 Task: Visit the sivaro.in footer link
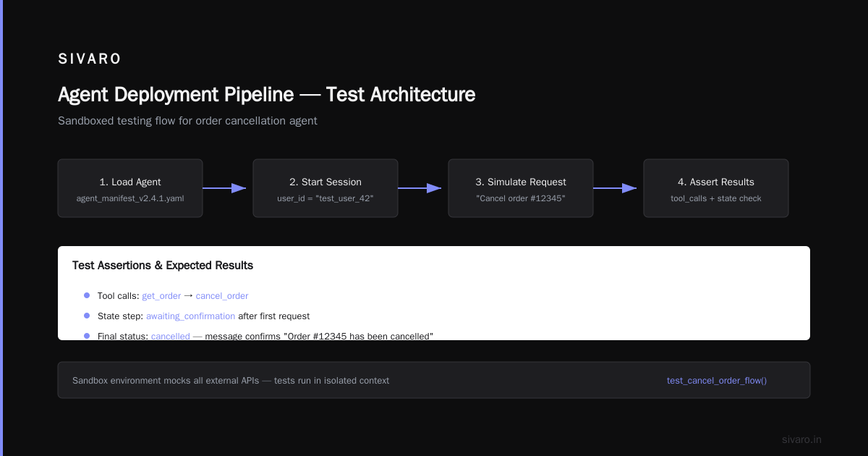[801, 439]
